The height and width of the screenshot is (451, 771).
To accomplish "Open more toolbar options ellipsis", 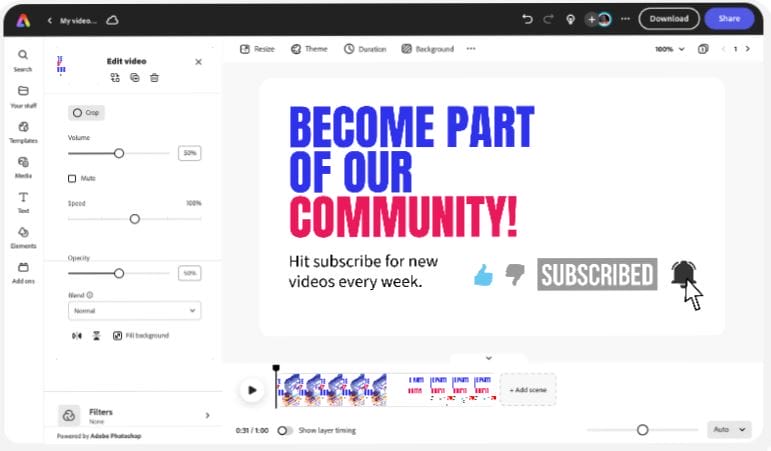I will click(471, 48).
